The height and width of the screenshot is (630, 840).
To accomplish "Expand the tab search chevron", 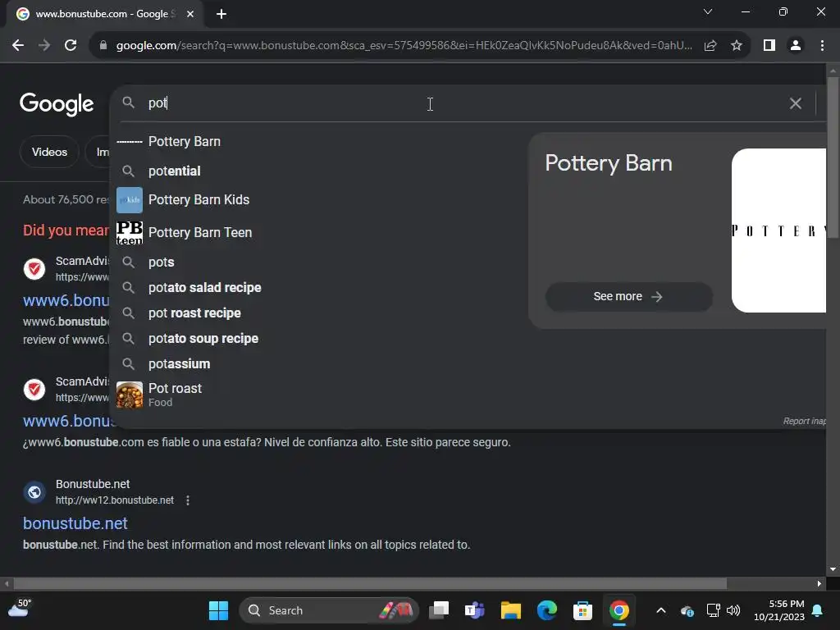I will [x=708, y=11].
